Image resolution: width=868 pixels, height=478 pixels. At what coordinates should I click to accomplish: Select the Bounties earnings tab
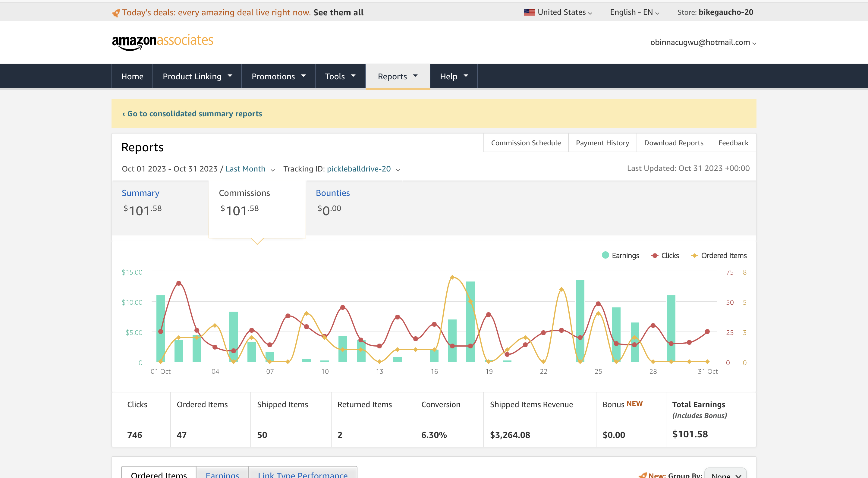click(354, 208)
